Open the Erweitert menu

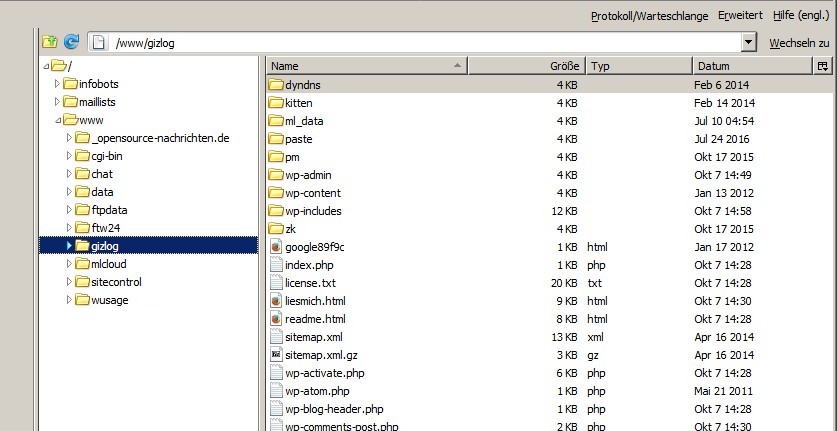[x=740, y=15]
